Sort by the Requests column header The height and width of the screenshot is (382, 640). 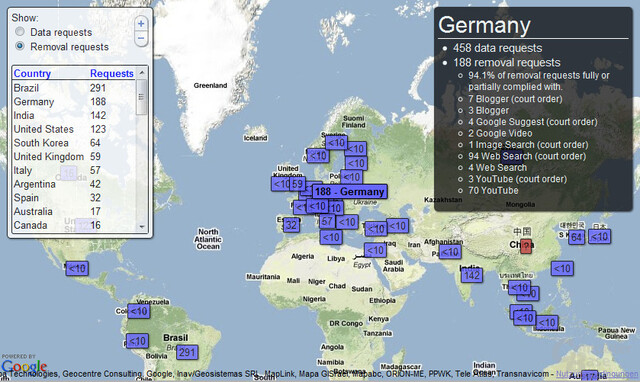click(112, 73)
